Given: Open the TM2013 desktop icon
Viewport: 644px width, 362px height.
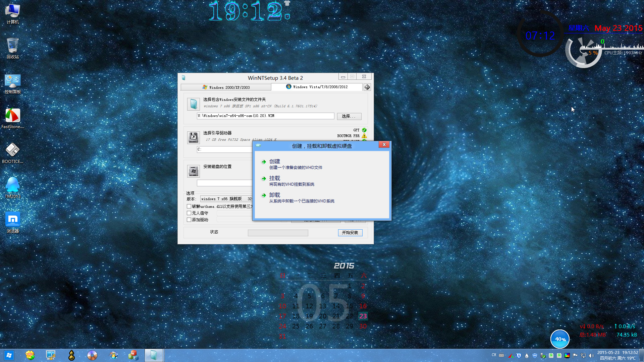Looking at the screenshot, I should point(13,188).
